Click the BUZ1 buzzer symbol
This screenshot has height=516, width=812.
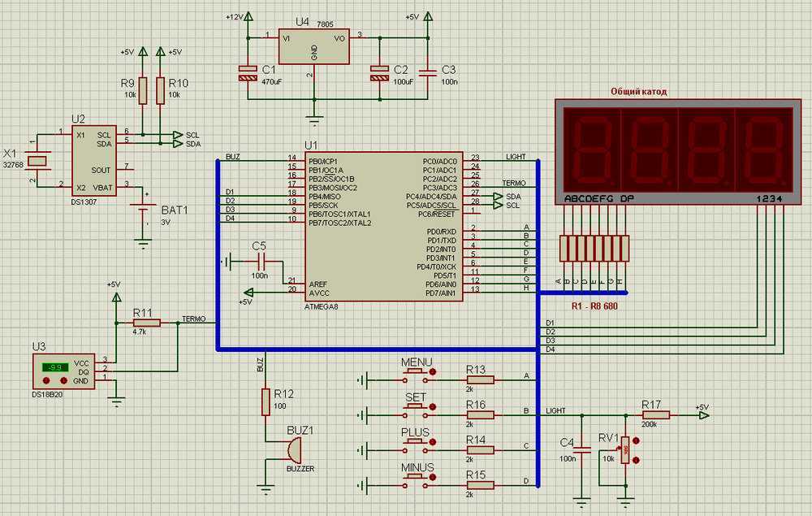(x=292, y=449)
